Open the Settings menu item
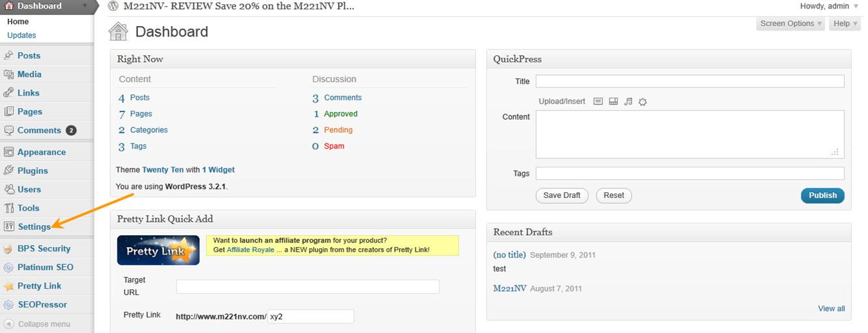The height and width of the screenshot is (333, 868). coord(34,227)
